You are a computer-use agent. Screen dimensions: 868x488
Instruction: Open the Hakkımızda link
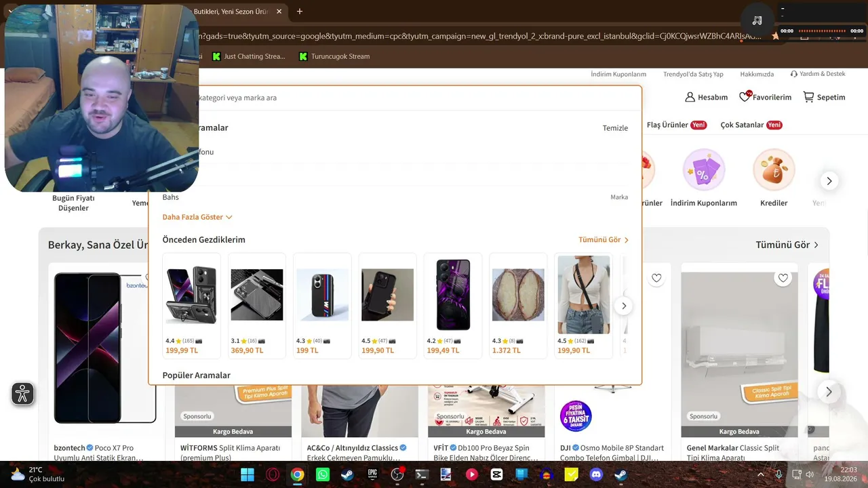pyautogui.click(x=757, y=74)
